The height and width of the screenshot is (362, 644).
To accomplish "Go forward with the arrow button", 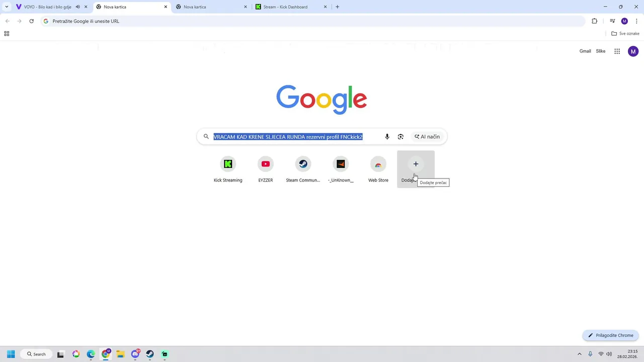I will pos(19,21).
